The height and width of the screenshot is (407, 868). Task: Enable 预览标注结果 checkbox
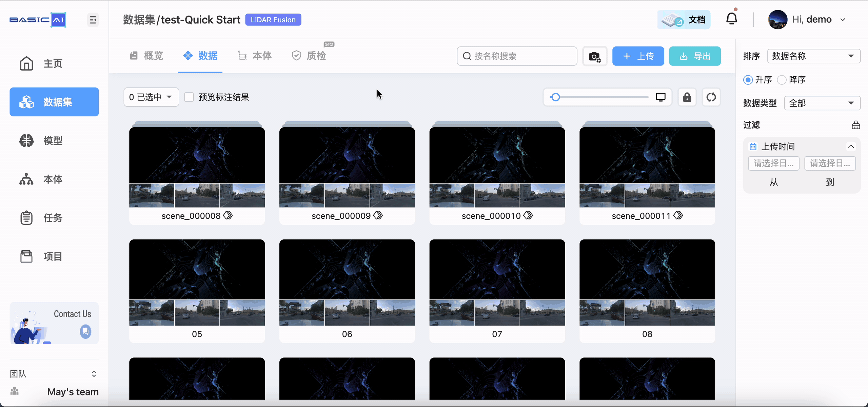(189, 97)
